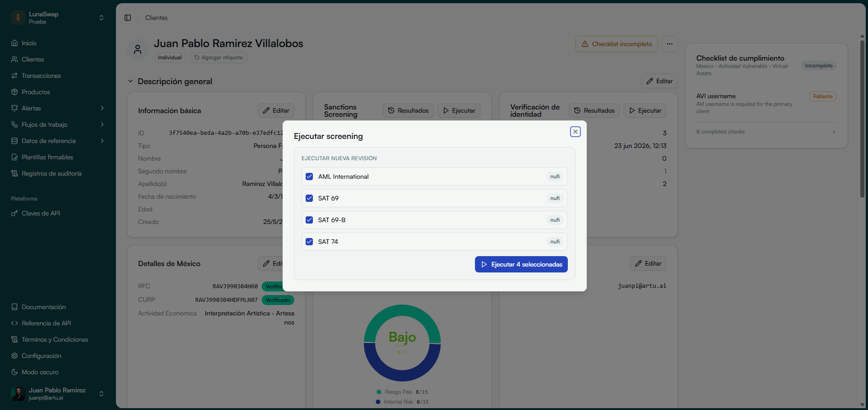Click the warning icon in Checklist incompleto

pyautogui.click(x=585, y=44)
